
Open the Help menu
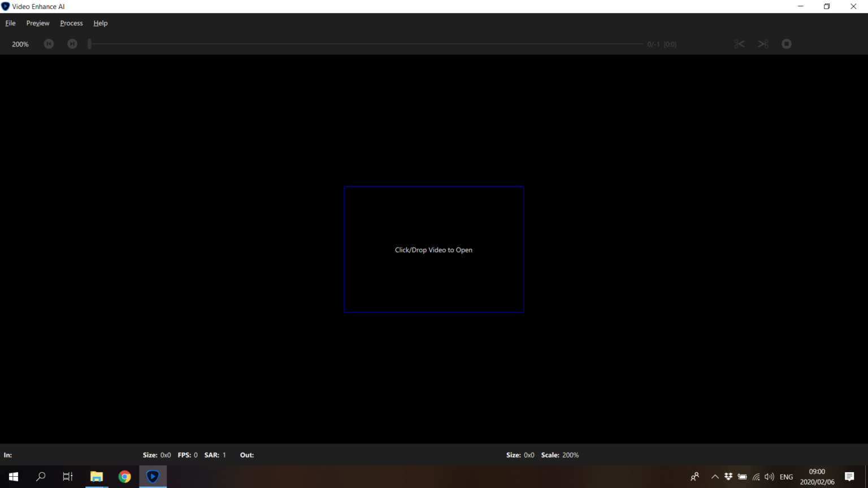click(101, 23)
